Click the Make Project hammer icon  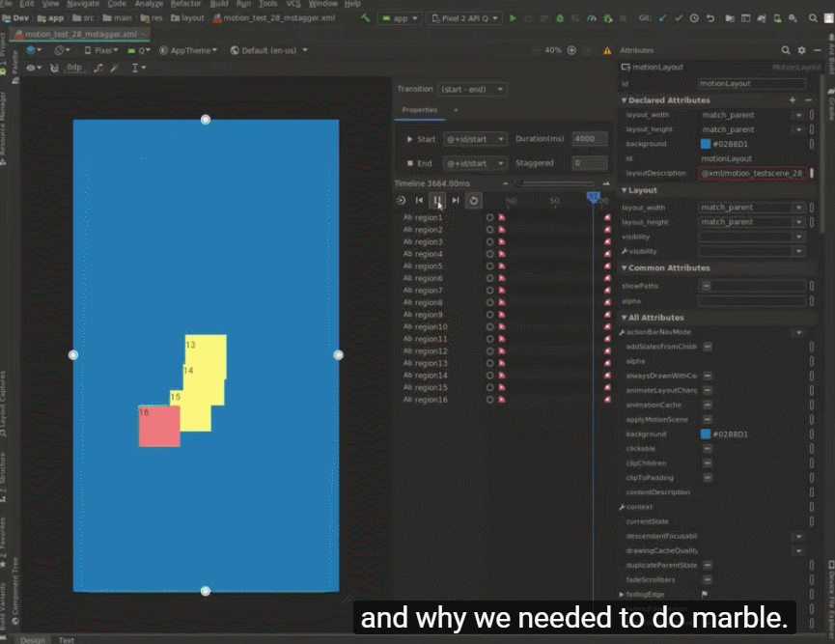[x=365, y=18]
